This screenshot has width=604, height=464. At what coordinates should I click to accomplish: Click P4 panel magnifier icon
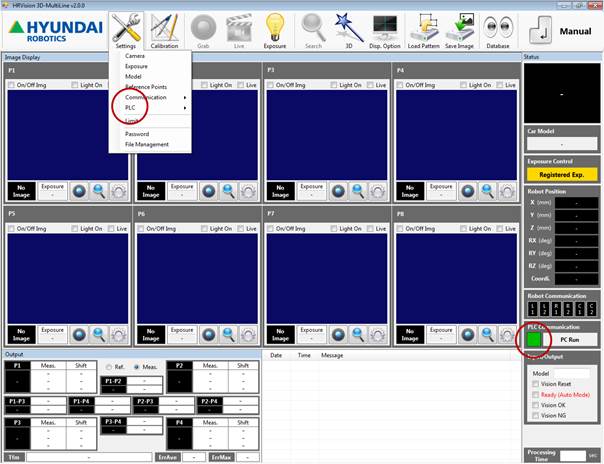coord(487,191)
